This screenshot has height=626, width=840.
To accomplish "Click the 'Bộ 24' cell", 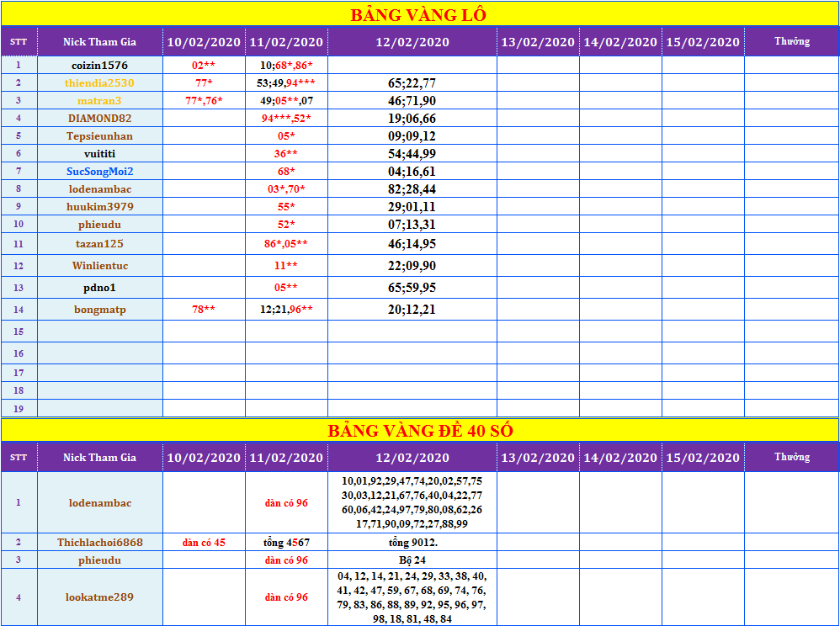I will click(412, 560).
